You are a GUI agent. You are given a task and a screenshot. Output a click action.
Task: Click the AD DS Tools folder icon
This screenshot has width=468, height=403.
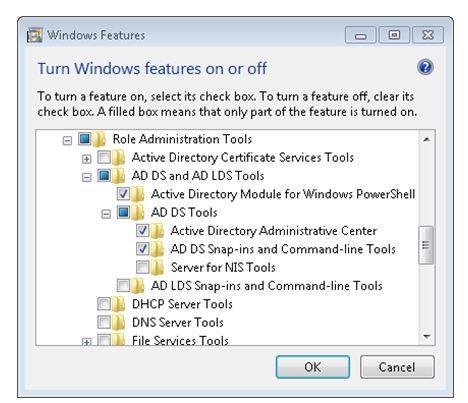click(x=138, y=212)
